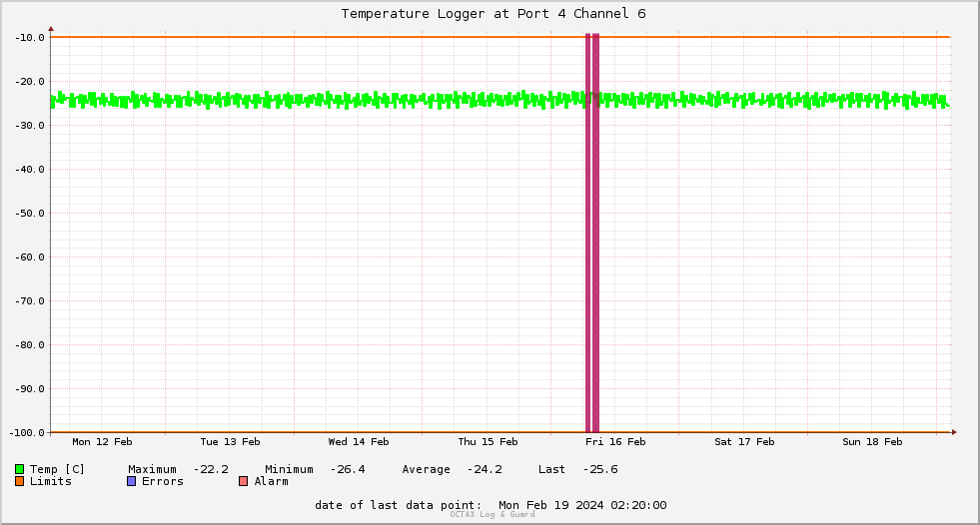Click the -20.0 y-axis label

pos(30,81)
